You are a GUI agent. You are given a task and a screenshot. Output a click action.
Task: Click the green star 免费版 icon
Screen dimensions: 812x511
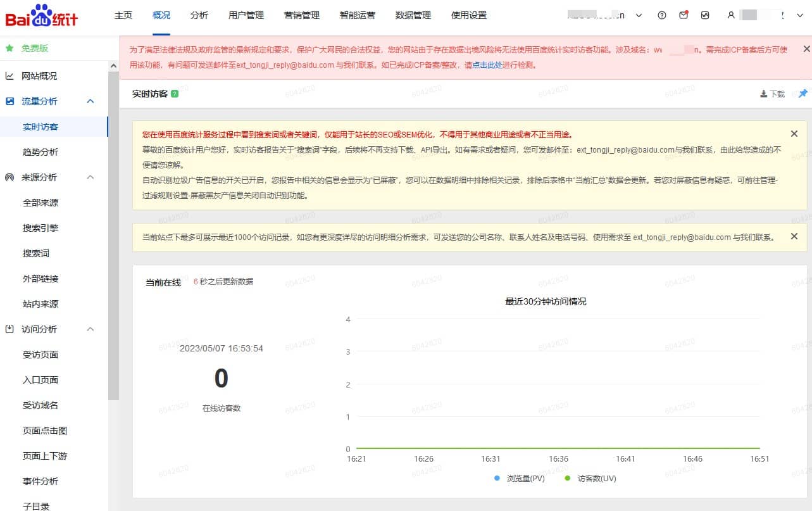[x=9, y=48]
